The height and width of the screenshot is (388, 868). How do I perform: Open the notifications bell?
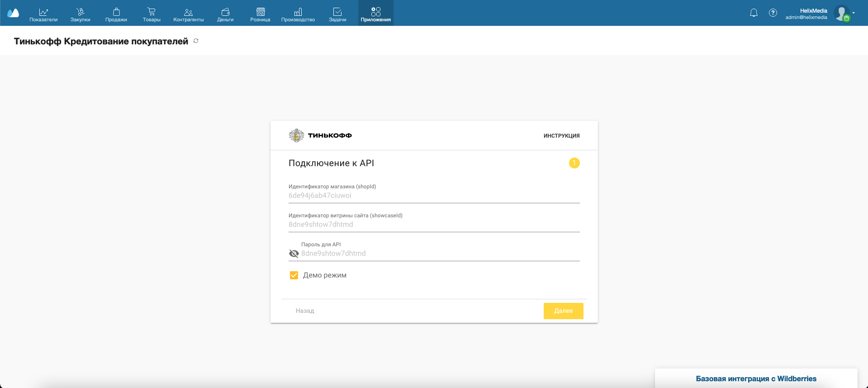click(x=754, y=13)
